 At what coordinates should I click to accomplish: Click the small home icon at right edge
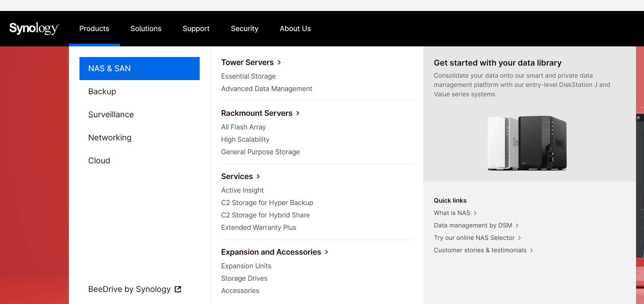[x=638, y=118]
